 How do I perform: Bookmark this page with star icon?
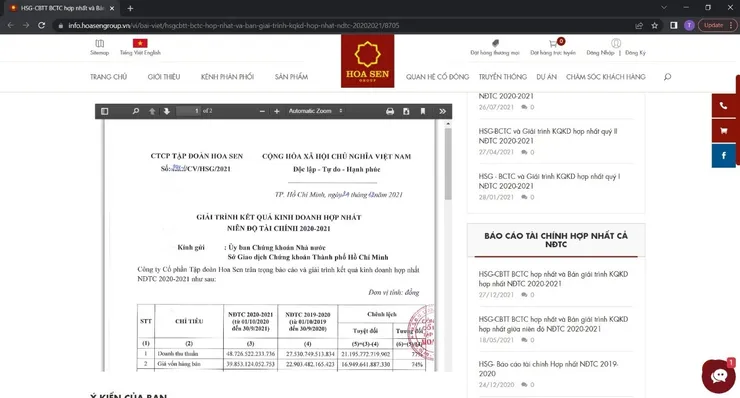coord(655,25)
